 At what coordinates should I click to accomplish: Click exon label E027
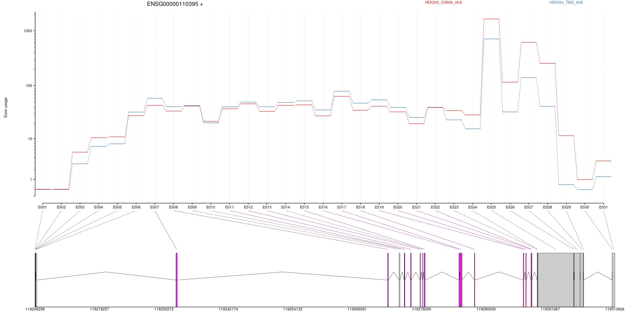click(529, 207)
